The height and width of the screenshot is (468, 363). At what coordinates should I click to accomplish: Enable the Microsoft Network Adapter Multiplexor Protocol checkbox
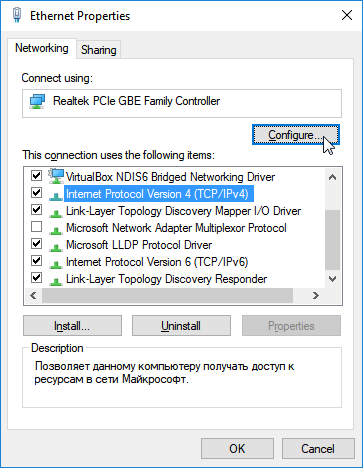tap(36, 227)
